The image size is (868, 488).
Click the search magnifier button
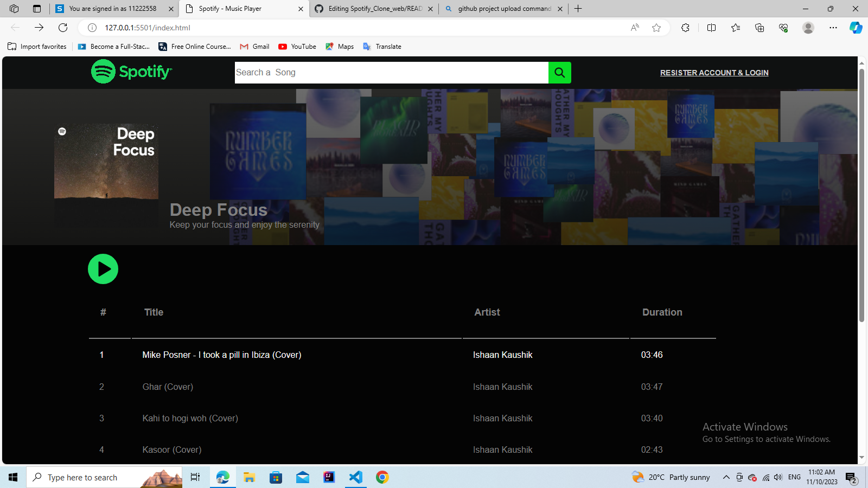coord(559,72)
